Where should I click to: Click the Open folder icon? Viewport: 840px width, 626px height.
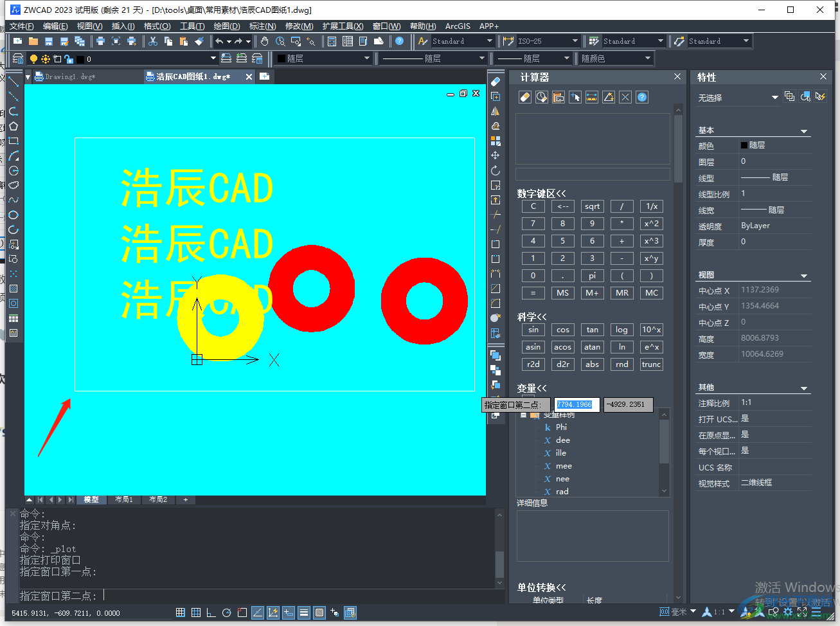(x=33, y=41)
